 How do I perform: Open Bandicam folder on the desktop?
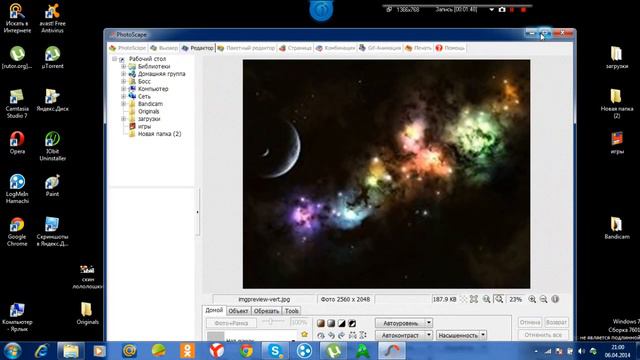tap(616, 228)
